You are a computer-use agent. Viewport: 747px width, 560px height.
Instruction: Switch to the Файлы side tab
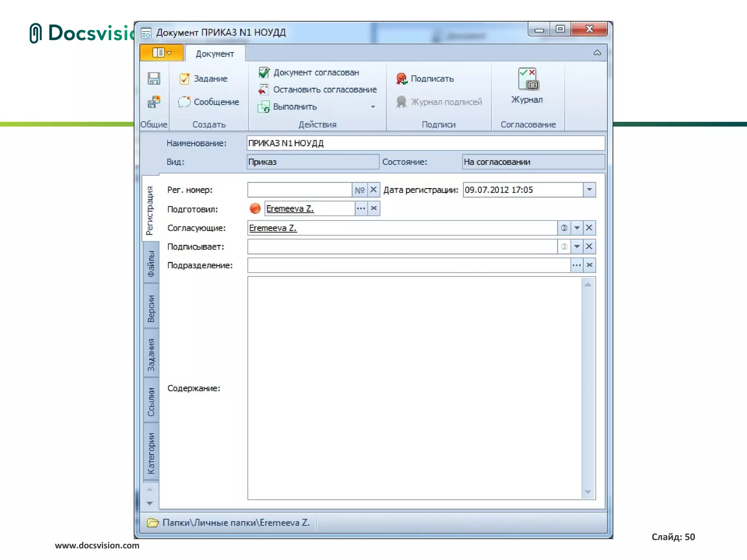click(x=151, y=263)
